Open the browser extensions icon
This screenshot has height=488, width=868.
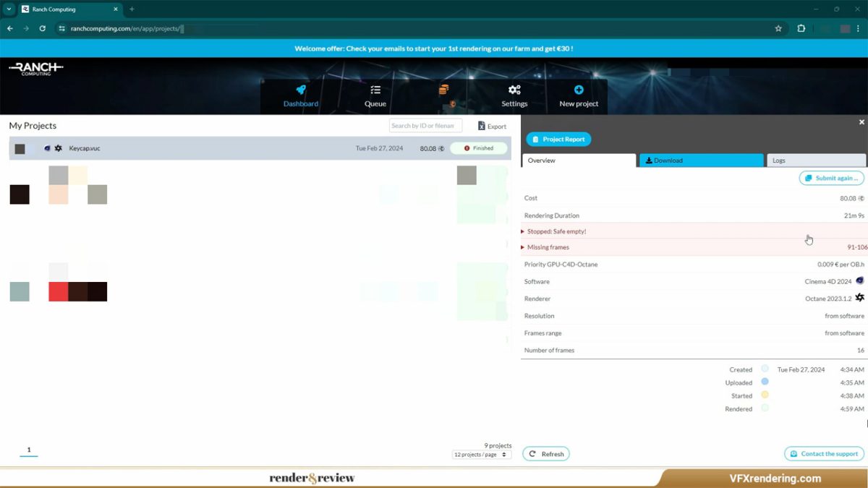[x=801, y=29]
